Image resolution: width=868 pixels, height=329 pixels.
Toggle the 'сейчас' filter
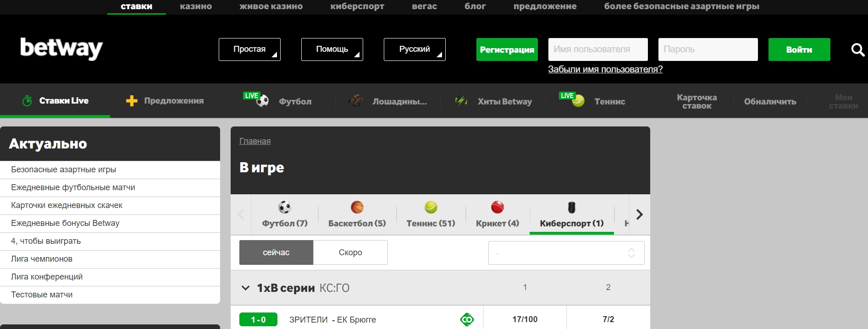(x=276, y=252)
